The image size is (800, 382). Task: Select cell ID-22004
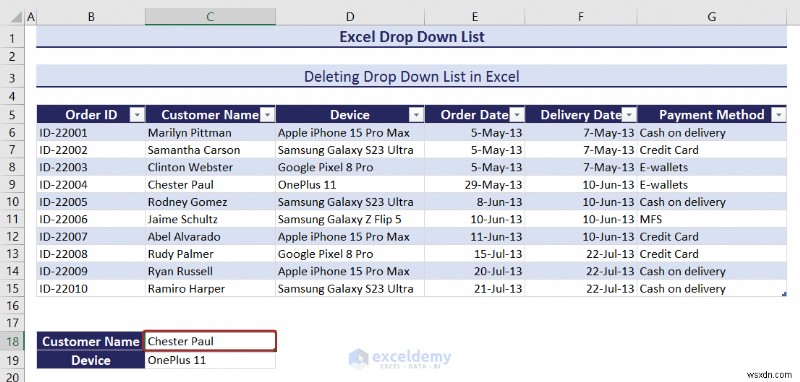coord(91,185)
